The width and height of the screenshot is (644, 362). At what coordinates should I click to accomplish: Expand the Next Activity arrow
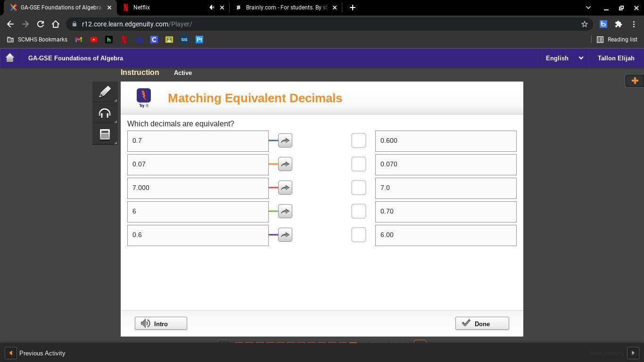633,353
